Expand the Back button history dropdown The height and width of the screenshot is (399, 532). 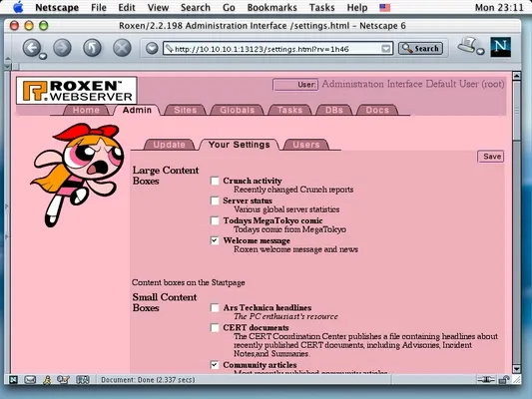tap(43, 56)
